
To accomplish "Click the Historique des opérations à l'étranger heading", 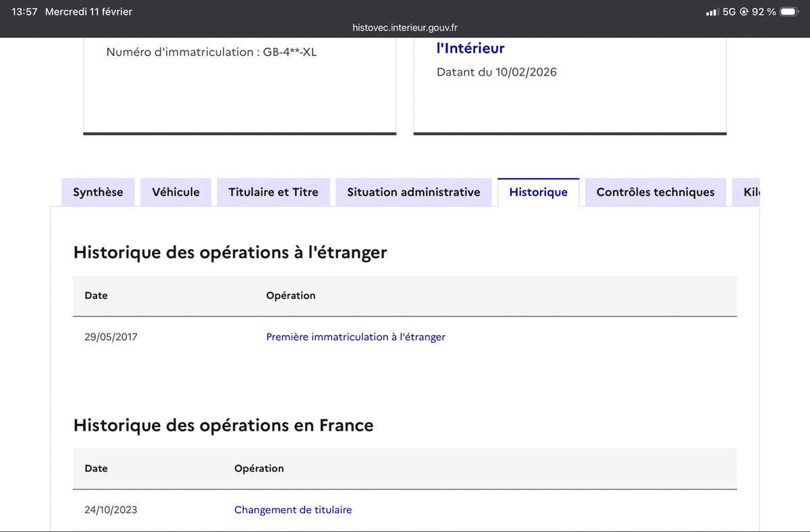I will click(230, 252).
